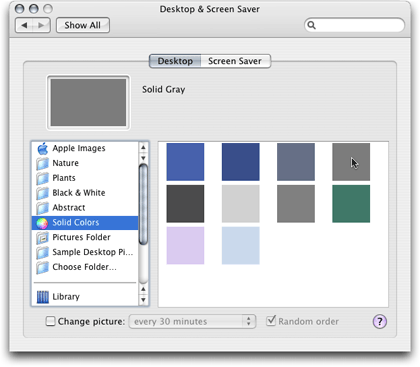This screenshot has height=367, width=420.
Task: Click the Plants folder icon
Action: 43,178
